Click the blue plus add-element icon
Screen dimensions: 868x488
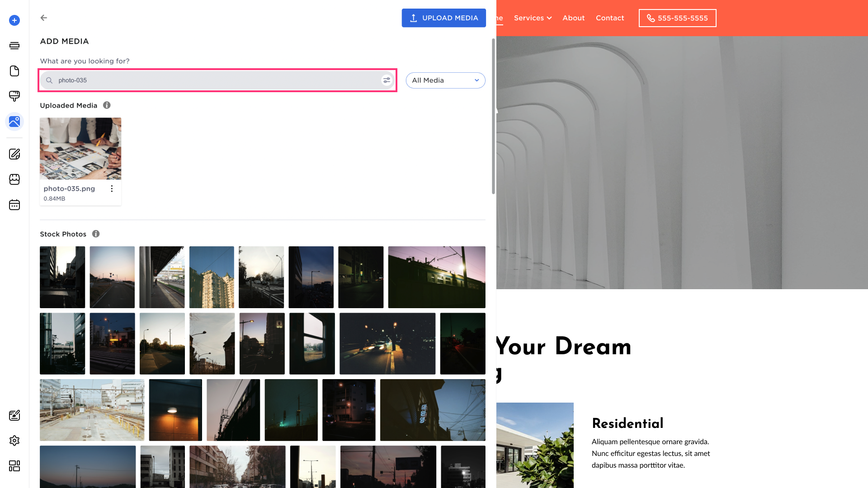tap(14, 20)
